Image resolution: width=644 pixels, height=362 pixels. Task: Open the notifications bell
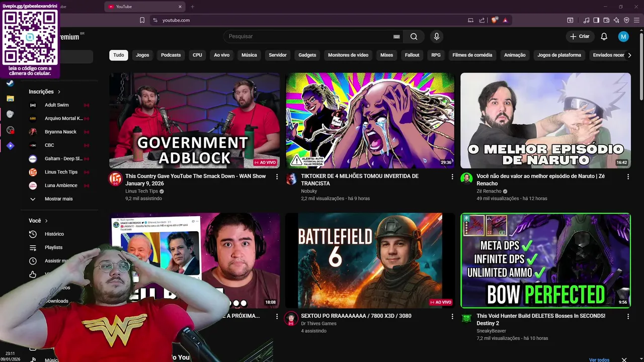coord(604,36)
